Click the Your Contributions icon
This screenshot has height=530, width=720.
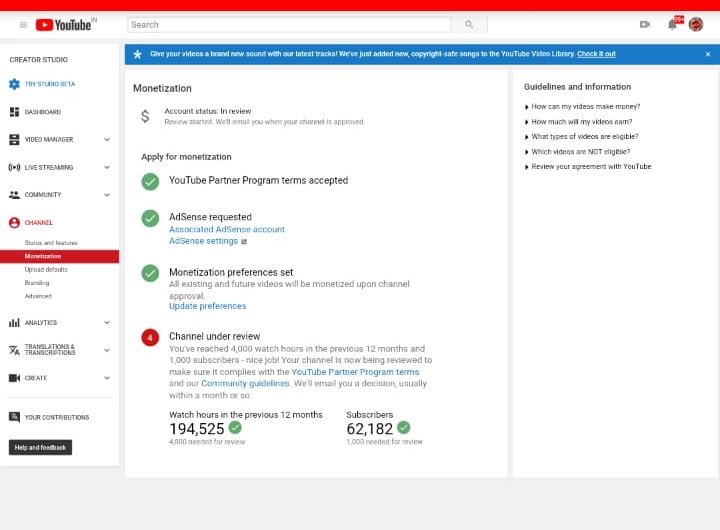point(14,417)
